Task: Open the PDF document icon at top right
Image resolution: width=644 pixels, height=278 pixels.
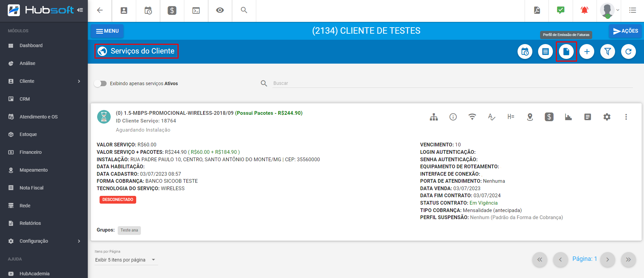Action: coord(537,10)
